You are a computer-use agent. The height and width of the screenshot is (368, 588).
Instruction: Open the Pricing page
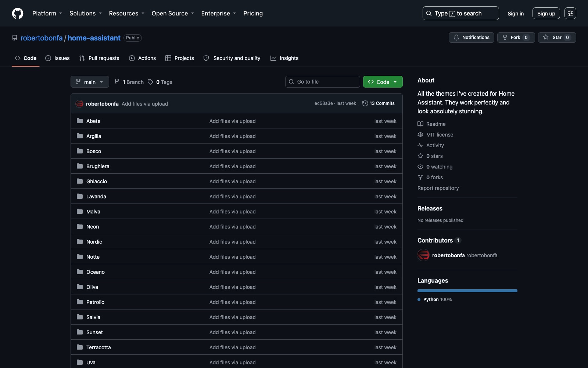click(253, 13)
